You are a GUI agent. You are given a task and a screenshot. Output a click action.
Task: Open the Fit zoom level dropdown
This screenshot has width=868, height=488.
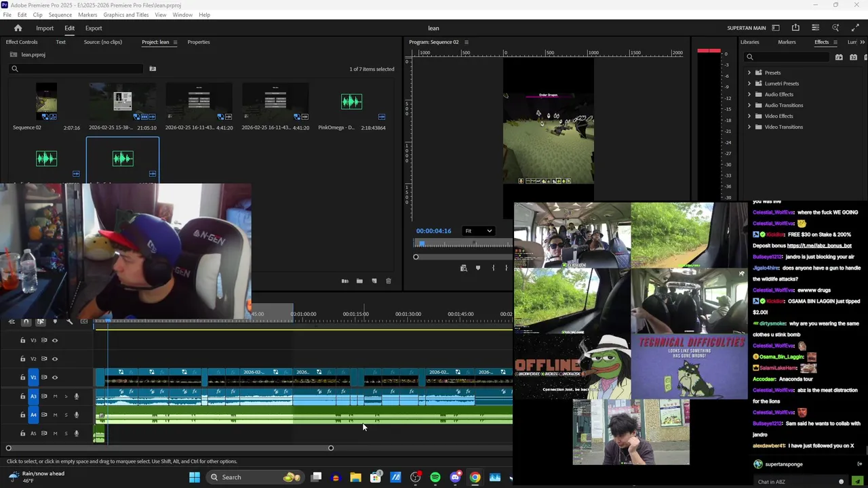479,231
